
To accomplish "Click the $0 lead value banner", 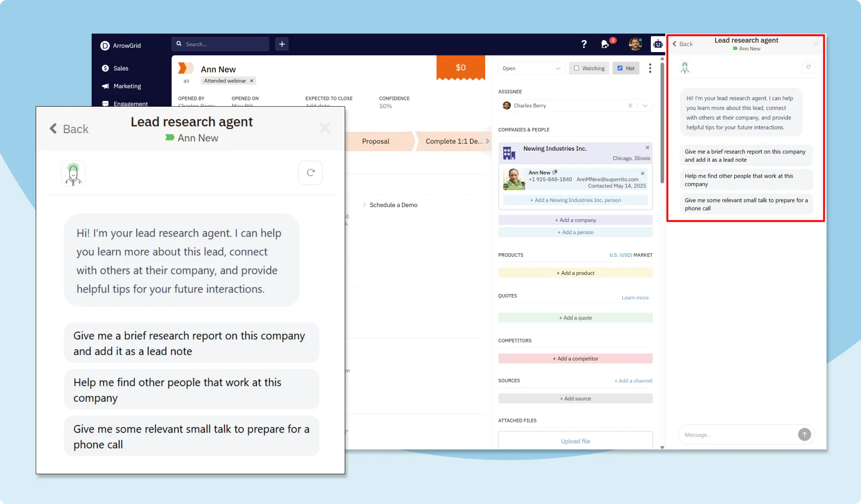I will tap(460, 67).
